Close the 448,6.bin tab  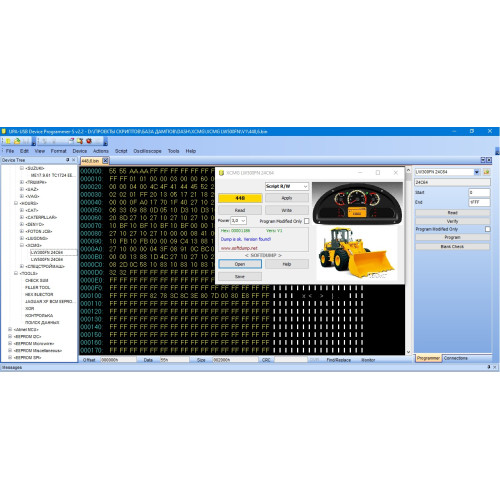[105, 161]
